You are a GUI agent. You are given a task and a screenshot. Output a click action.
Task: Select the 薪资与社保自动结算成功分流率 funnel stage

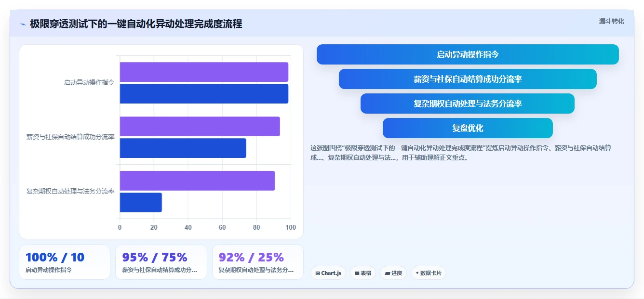pyautogui.click(x=468, y=79)
